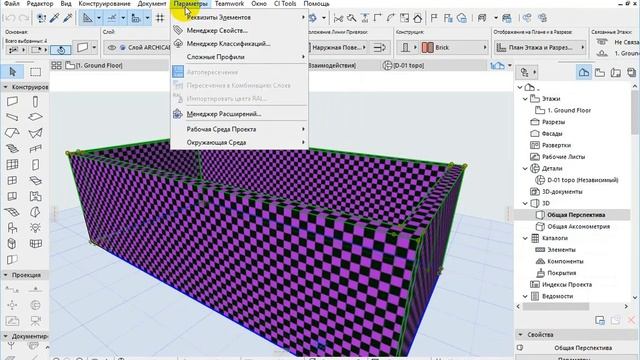Image resolution: width=640 pixels, height=360 pixels.
Task: Select the Beam tool in toolbox
Action: [12, 117]
